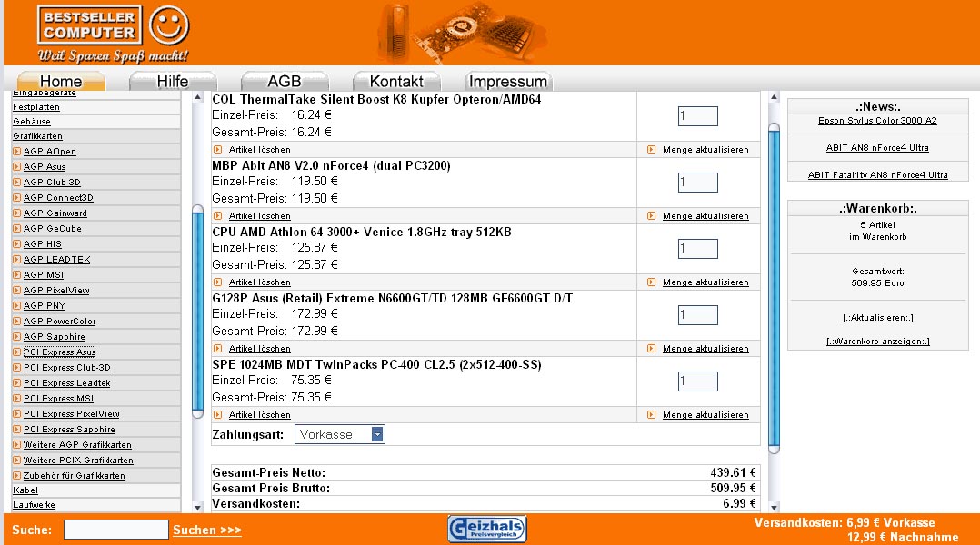980x545 pixels.
Task: Open the Gehäuse category
Action: click(32, 122)
